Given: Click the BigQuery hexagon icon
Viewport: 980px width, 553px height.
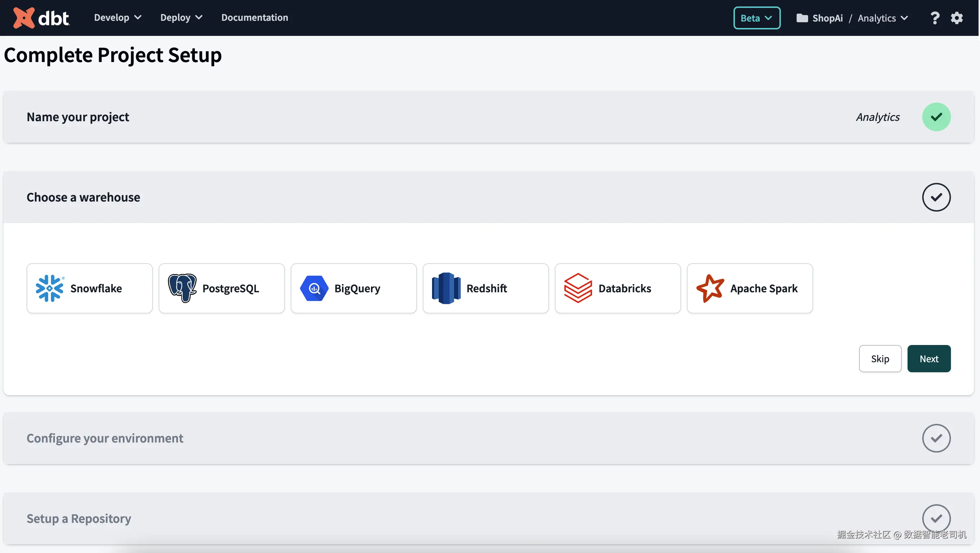Looking at the screenshot, I should point(314,288).
